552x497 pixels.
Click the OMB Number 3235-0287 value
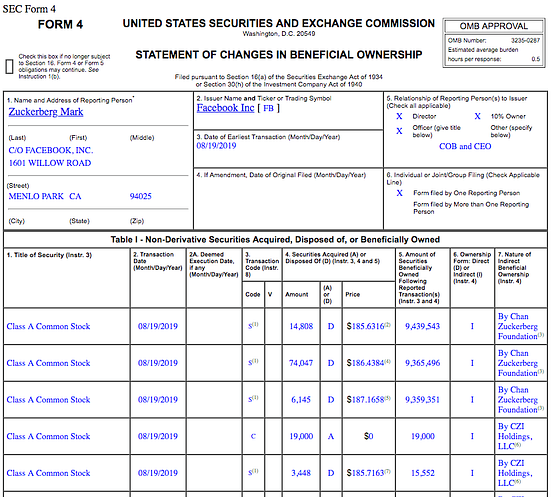pyautogui.click(x=525, y=40)
